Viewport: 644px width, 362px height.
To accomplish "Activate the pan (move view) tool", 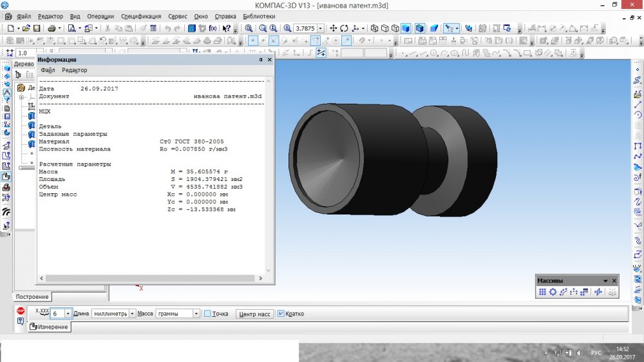I will pyautogui.click(x=334, y=28).
